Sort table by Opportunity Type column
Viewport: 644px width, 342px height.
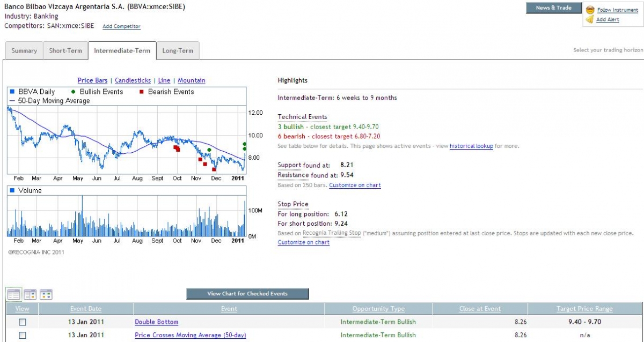tap(378, 309)
